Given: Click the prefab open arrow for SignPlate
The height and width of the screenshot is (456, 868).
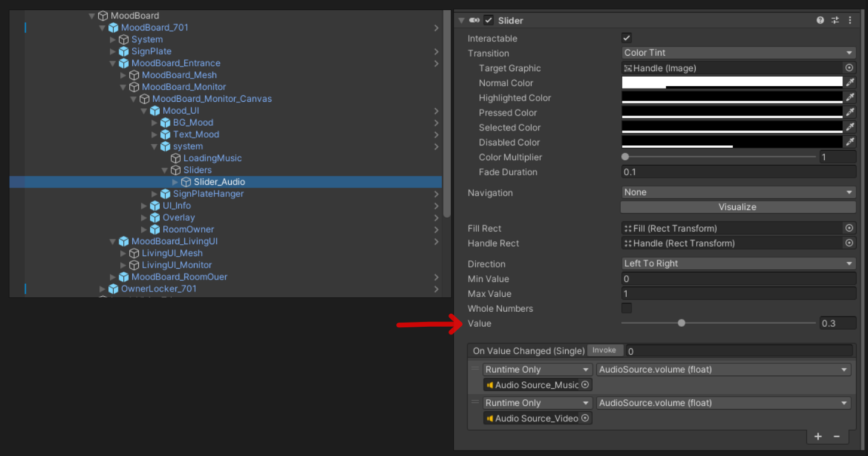Looking at the screenshot, I should [436, 51].
